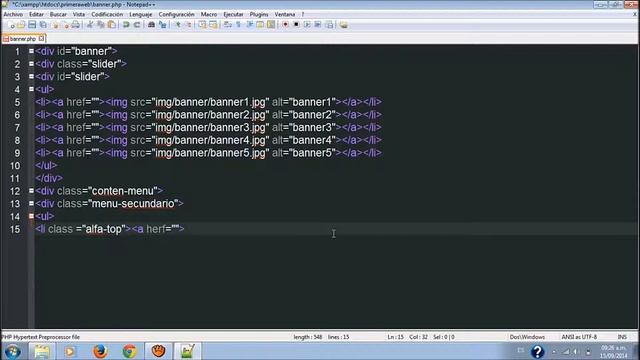The image size is (640, 360).
Task: Click the last toolbar icon after Save Macro
Action: pos(344,25)
